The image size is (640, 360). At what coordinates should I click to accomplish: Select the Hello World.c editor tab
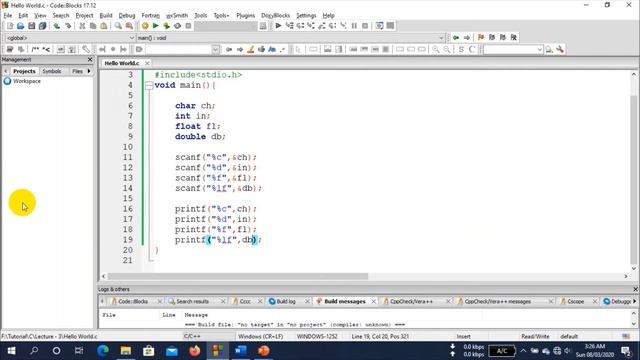click(x=122, y=63)
